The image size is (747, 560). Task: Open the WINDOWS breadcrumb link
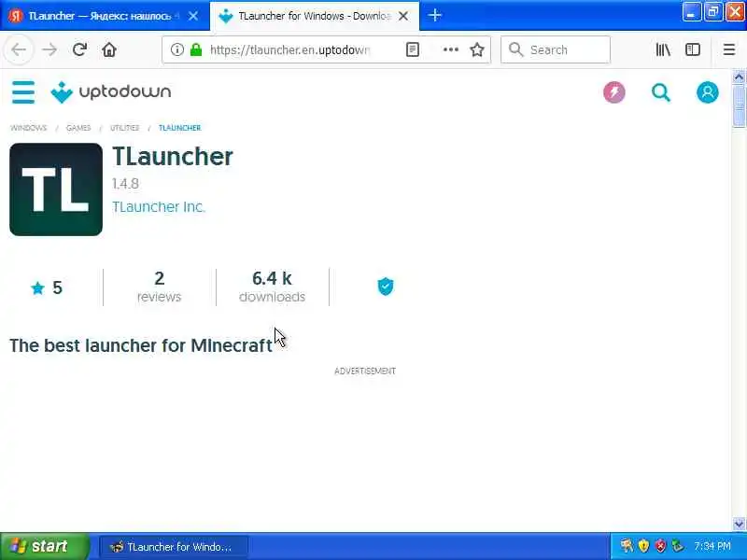(x=29, y=128)
